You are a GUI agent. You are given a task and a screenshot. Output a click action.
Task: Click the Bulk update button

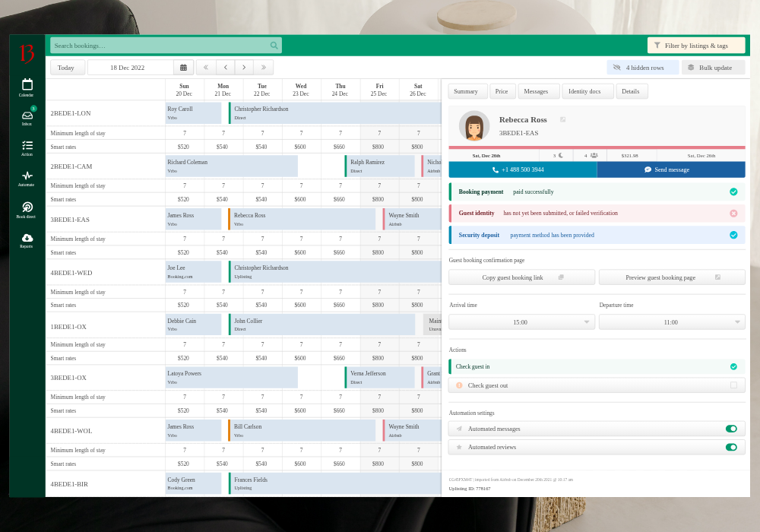click(713, 68)
